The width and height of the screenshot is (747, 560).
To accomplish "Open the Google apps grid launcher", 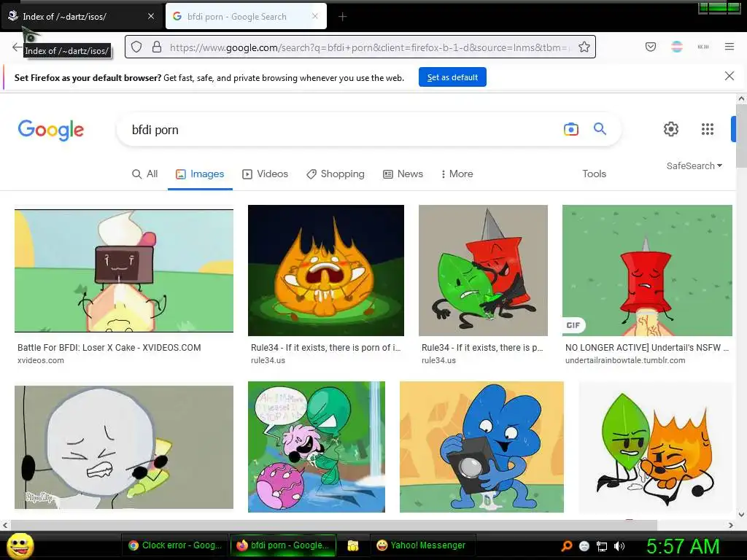I will coord(708,129).
